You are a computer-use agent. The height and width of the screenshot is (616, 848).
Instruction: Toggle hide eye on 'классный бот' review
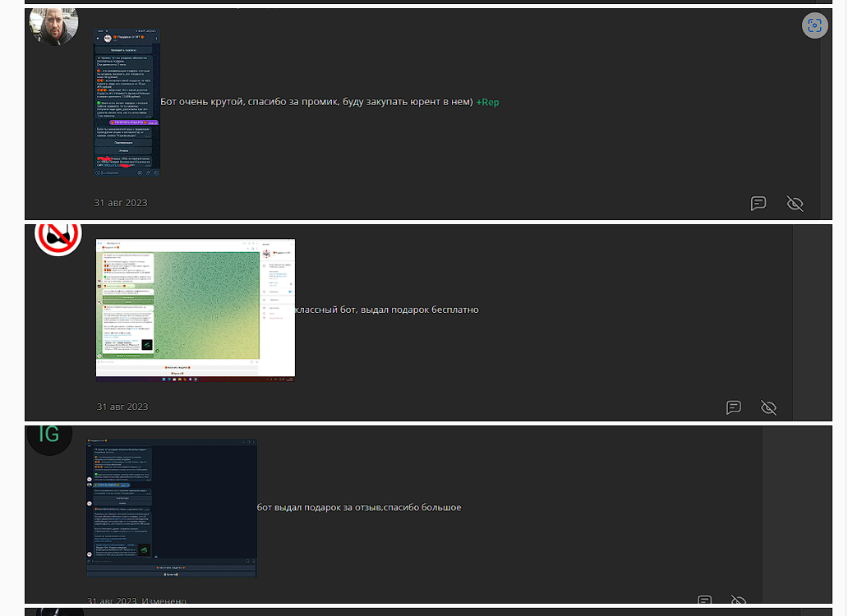coord(768,407)
